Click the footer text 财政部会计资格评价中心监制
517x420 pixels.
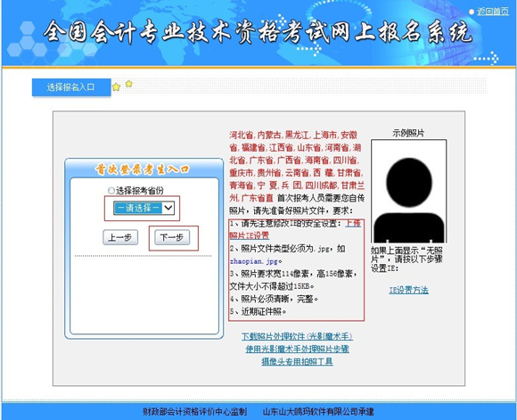[x=195, y=411]
